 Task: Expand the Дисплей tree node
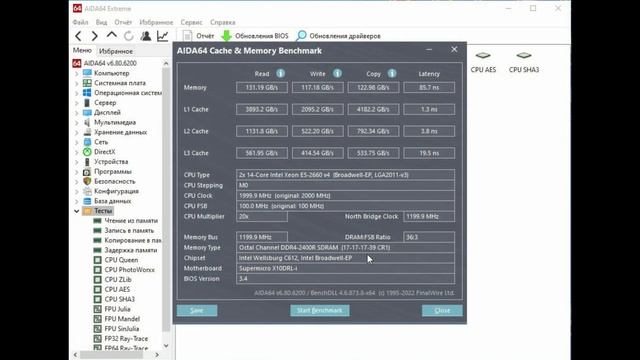pyautogui.click(x=77, y=113)
